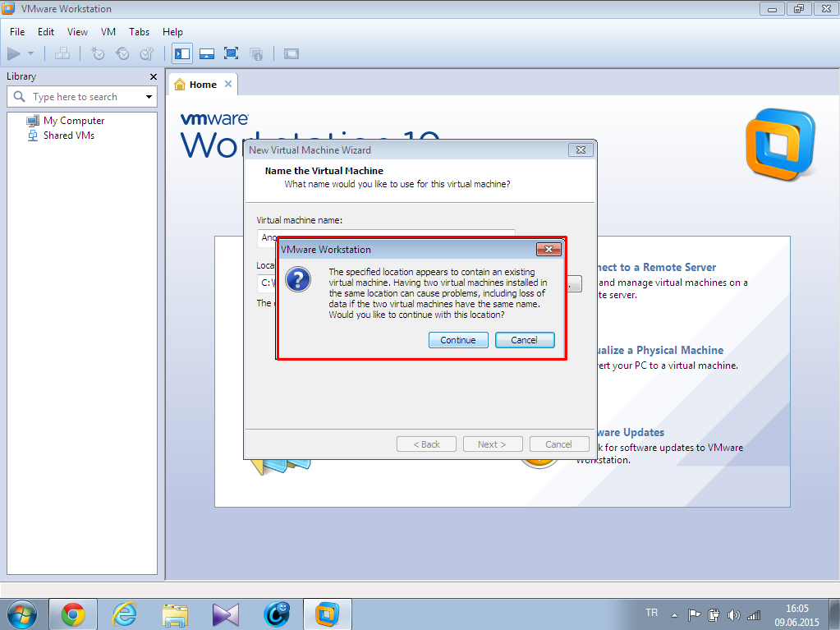840x630 pixels.
Task: Click the taskbar clock showing 16:05
Action: click(x=797, y=615)
